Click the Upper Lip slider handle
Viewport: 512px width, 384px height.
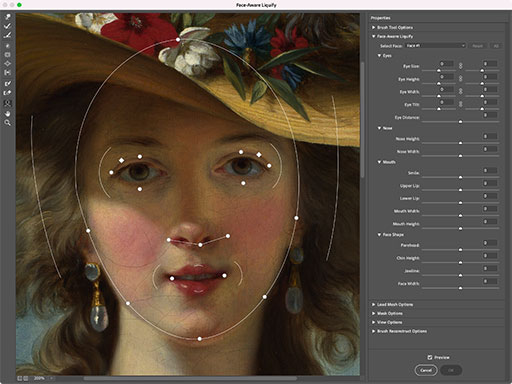click(460, 190)
